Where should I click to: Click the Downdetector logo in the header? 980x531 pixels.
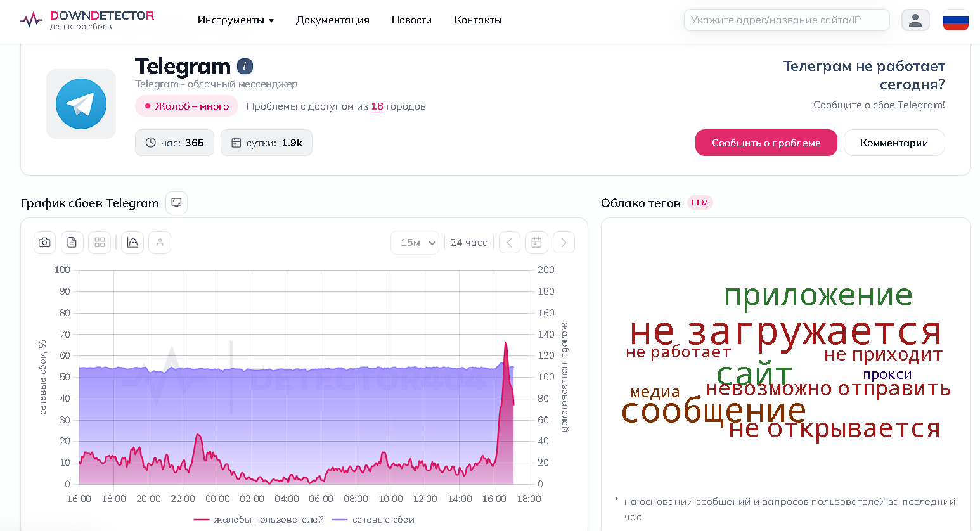click(x=87, y=20)
